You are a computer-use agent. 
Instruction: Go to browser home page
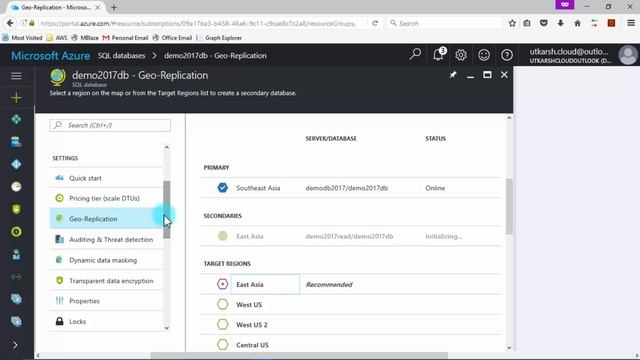577,23
